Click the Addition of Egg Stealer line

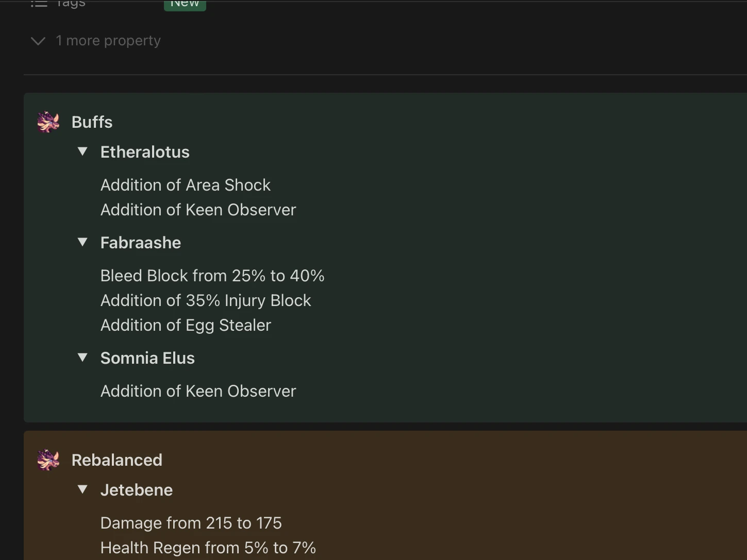pyautogui.click(x=186, y=325)
